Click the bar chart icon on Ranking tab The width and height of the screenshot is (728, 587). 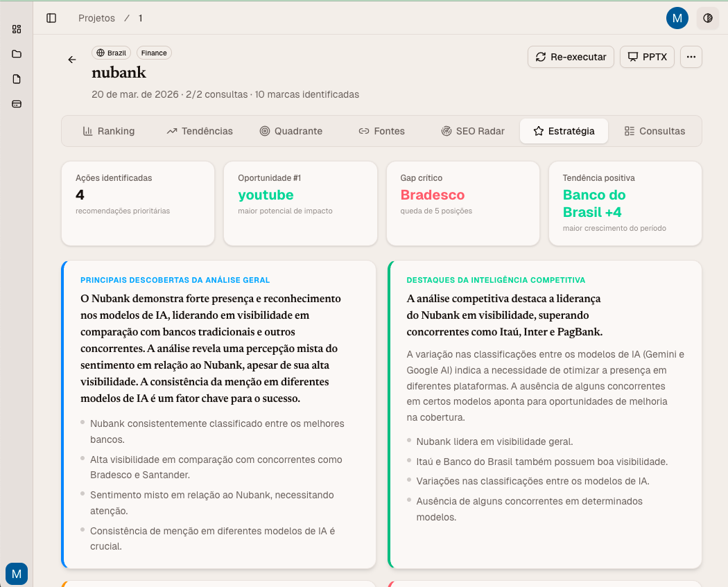(x=87, y=130)
